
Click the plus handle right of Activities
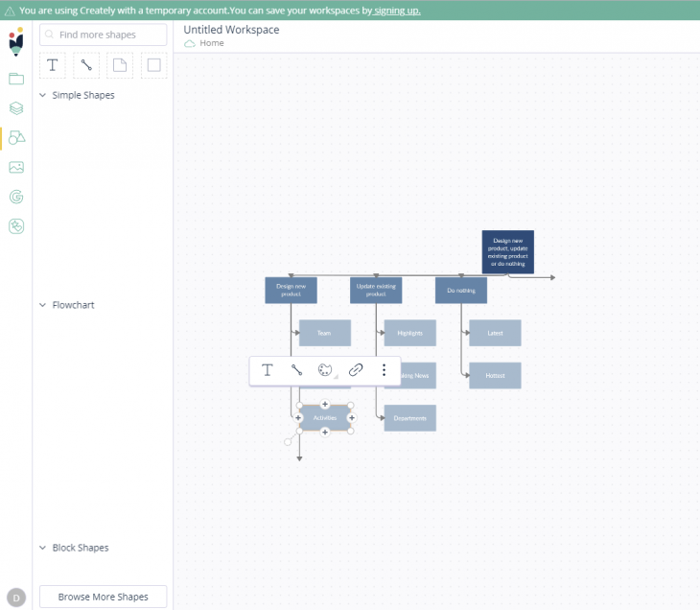click(352, 418)
